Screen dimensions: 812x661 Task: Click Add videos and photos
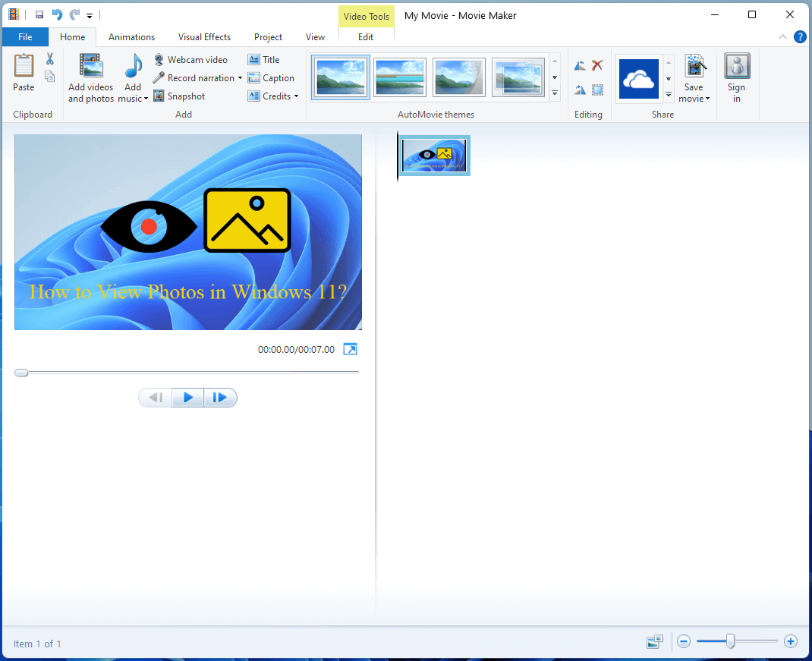[91, 78]
